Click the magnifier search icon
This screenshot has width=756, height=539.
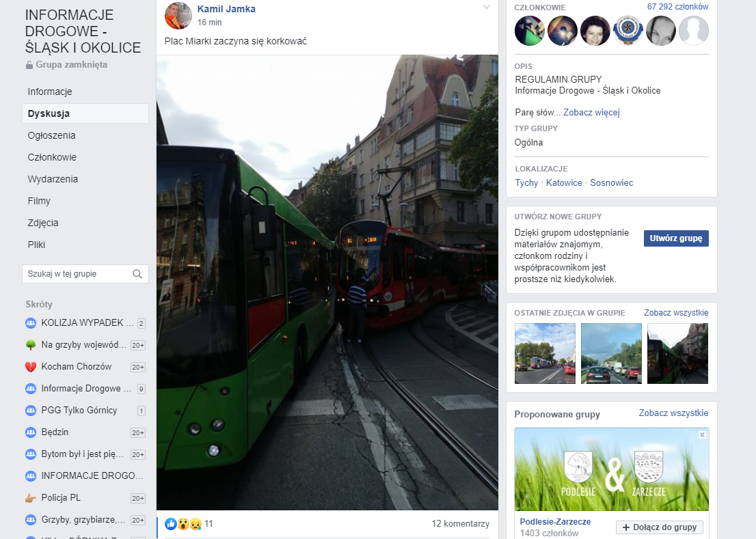click(x=137, y=273)
